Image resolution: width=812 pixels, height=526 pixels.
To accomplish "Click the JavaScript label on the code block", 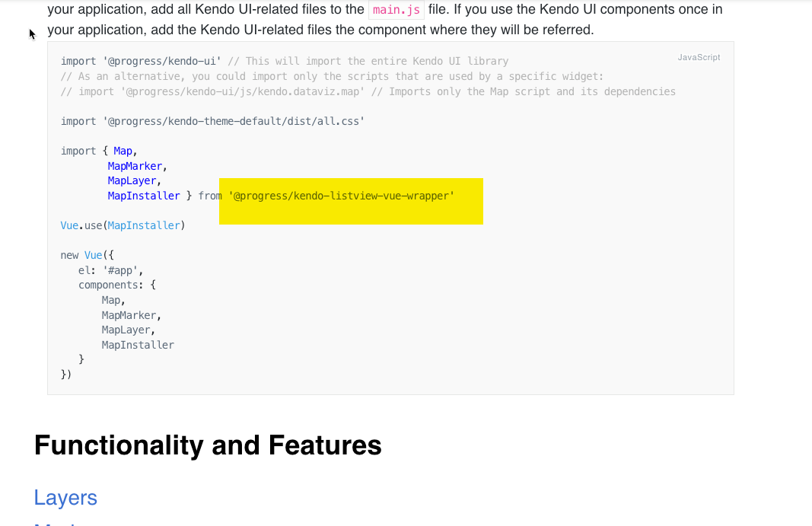I will (699, 57).
